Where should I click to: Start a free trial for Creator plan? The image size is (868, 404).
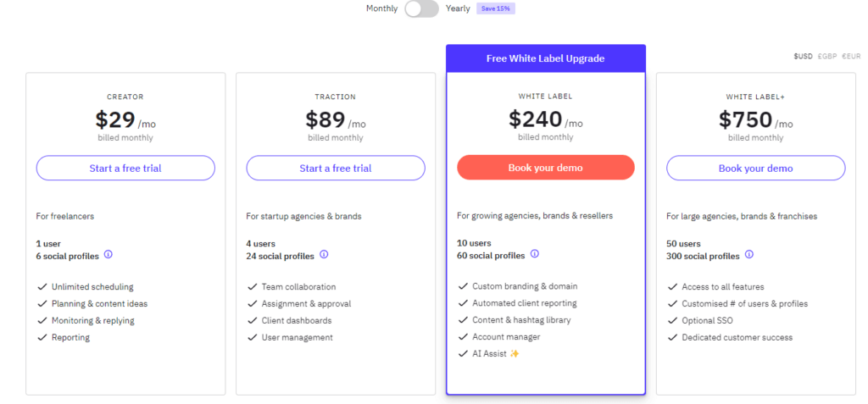(125, 169)
